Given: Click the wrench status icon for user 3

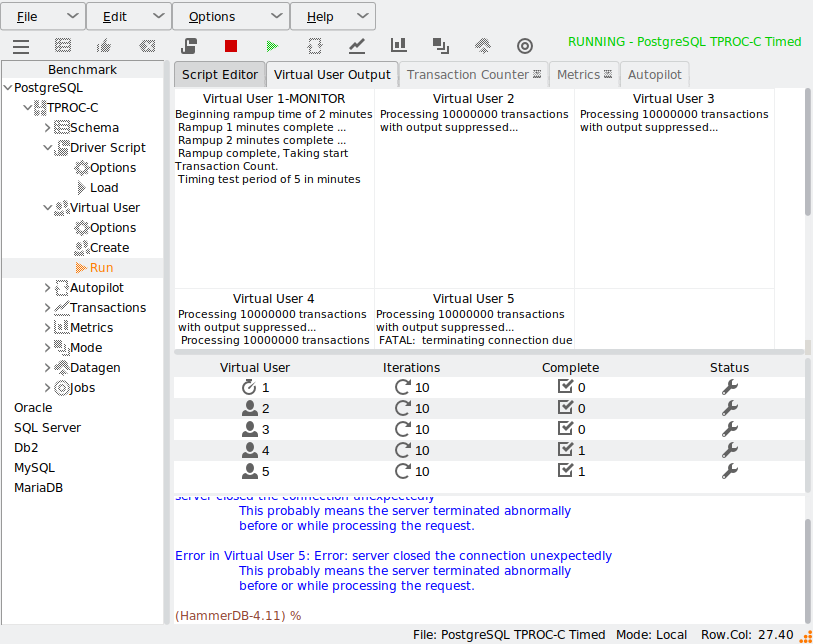Looking at the screenshot, I should [730, 429].
